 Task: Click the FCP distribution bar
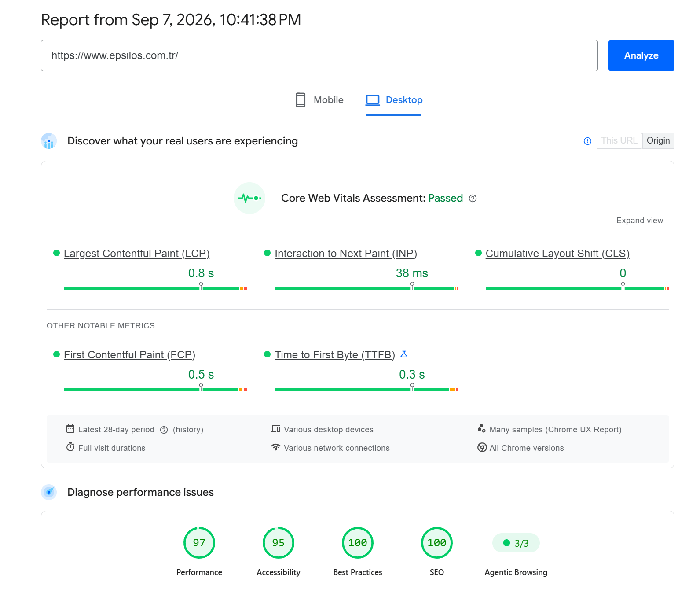(155, 390)
